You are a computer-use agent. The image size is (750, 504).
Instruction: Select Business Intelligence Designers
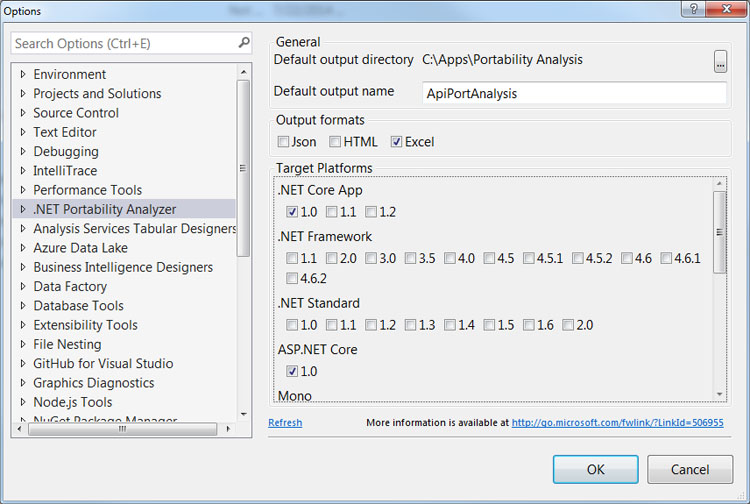click(x=123, y=267)
